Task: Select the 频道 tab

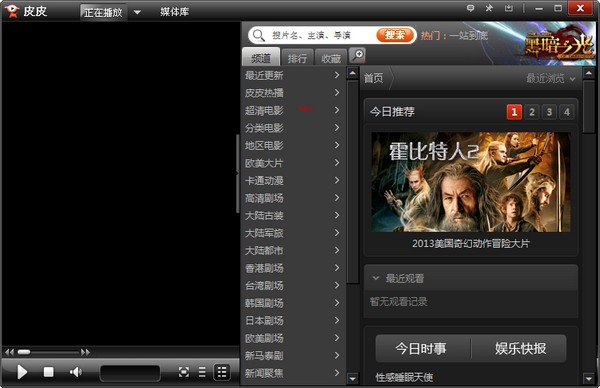Action: (261, 58)
